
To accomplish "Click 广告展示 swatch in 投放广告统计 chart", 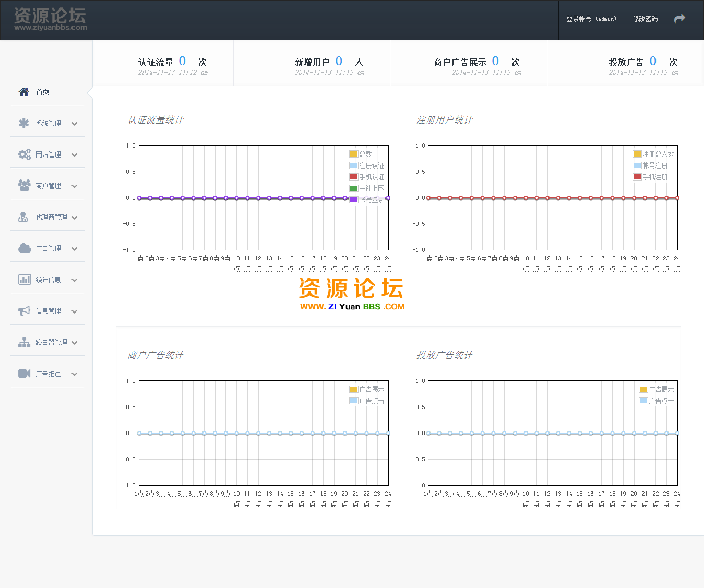I will (x=643, y=389).
